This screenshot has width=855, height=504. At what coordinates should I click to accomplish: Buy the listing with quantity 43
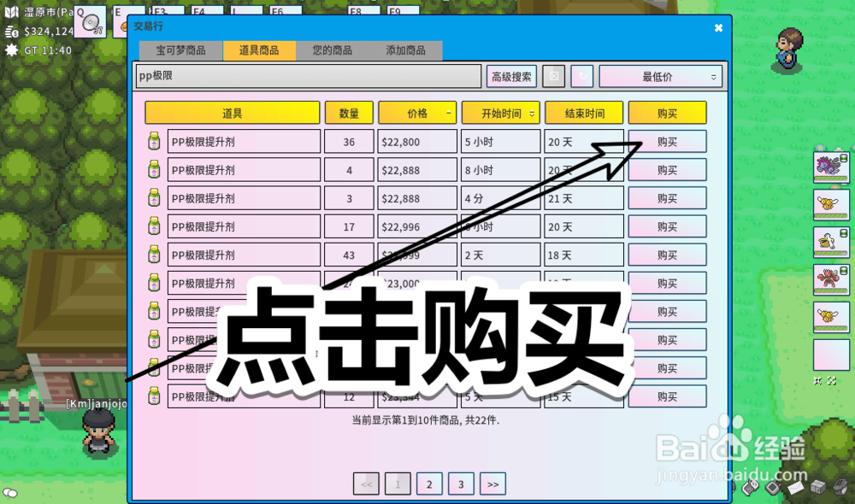click(668, 255)
